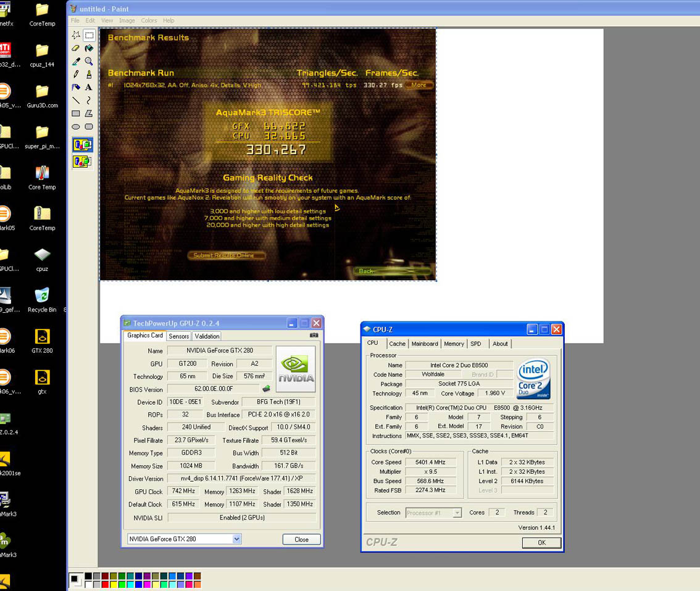Viewport: 700px width, 591px height.
Task: Switch to the SPD tab in CPU-Z
Action: 476,344
